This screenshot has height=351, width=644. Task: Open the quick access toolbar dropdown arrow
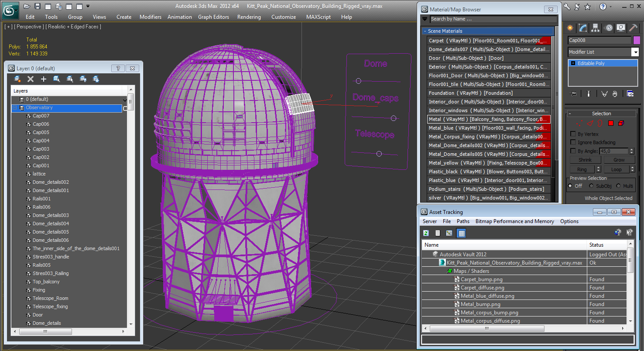(x=88, y=6)
